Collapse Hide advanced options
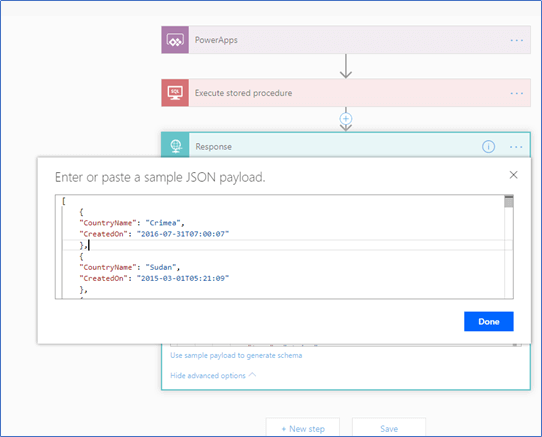Viewport: 542px width, 437px height. tap(213, 375)
